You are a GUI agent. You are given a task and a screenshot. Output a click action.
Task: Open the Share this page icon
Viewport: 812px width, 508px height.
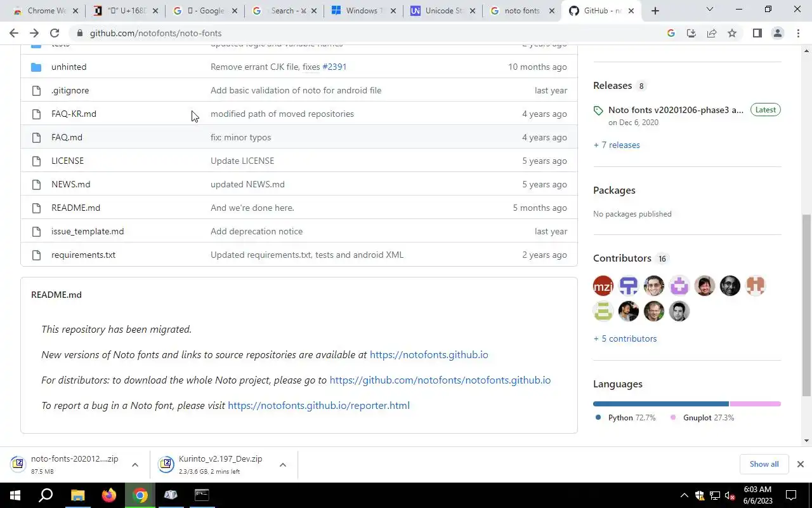click(712, 33)
